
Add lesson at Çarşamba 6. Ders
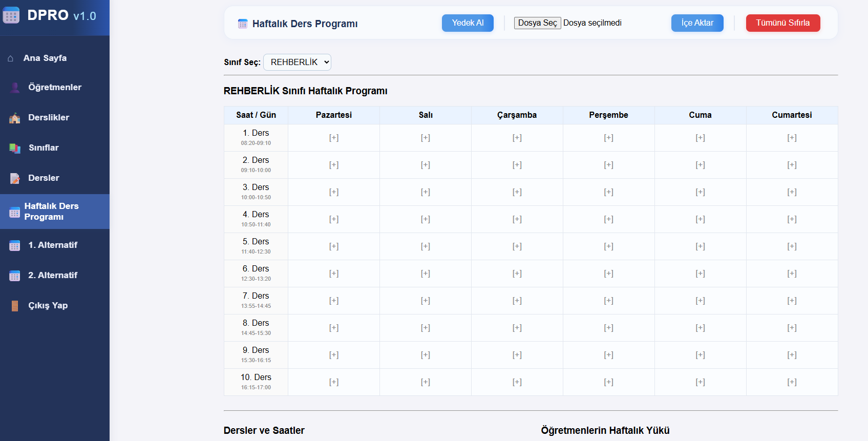pos(517,274)
